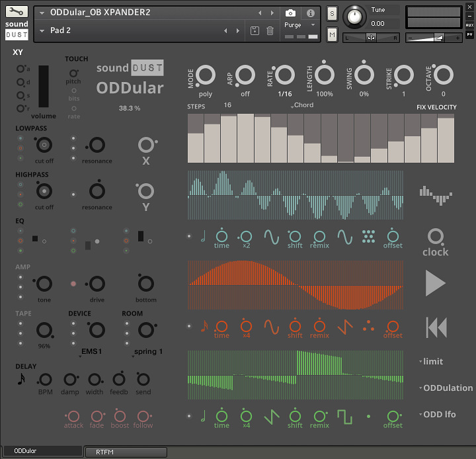Toggle the orange LFO enable dot

(189, 326)
